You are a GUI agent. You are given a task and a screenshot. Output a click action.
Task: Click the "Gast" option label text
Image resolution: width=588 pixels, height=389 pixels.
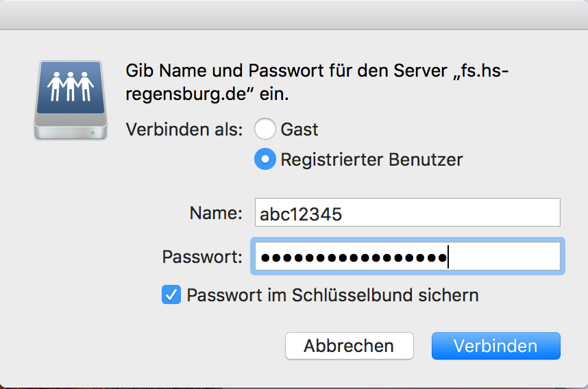coord(299,129)
